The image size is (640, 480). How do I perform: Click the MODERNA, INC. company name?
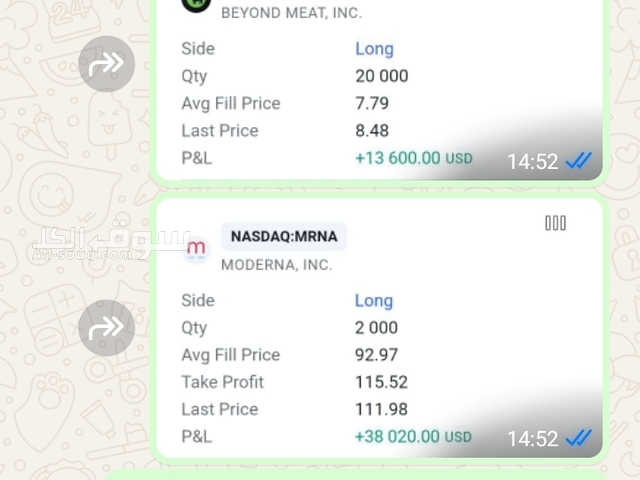pos(276,265)
